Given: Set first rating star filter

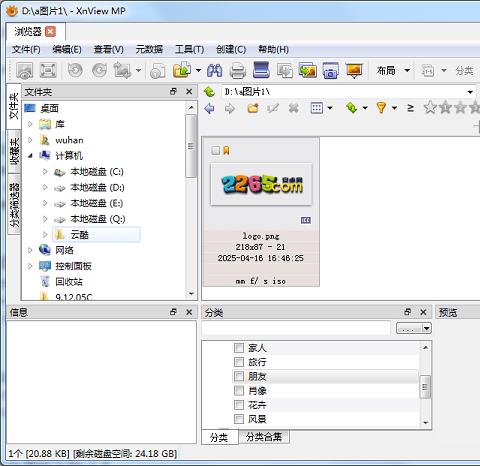Looking at the screenshot, I should coord(430,108).
